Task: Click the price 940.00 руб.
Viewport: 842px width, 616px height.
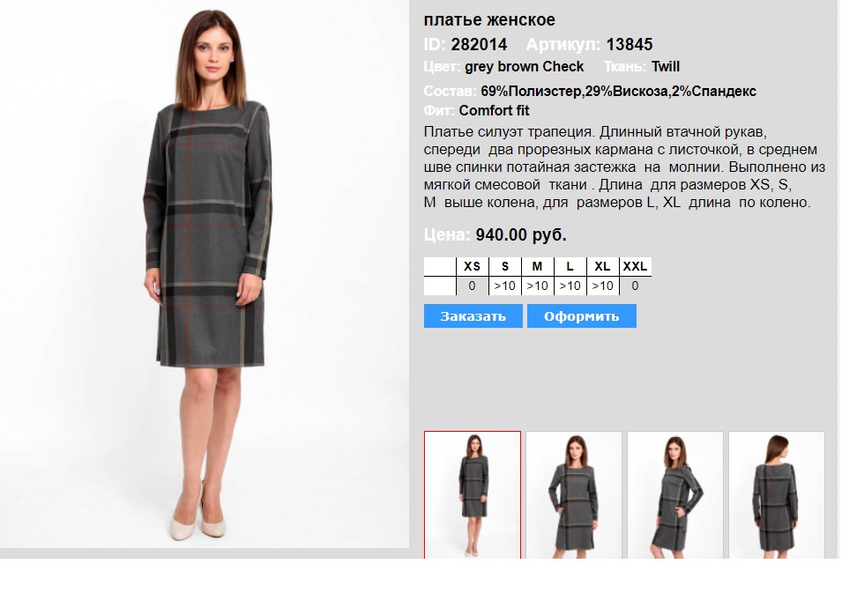Action: (521, 235)
